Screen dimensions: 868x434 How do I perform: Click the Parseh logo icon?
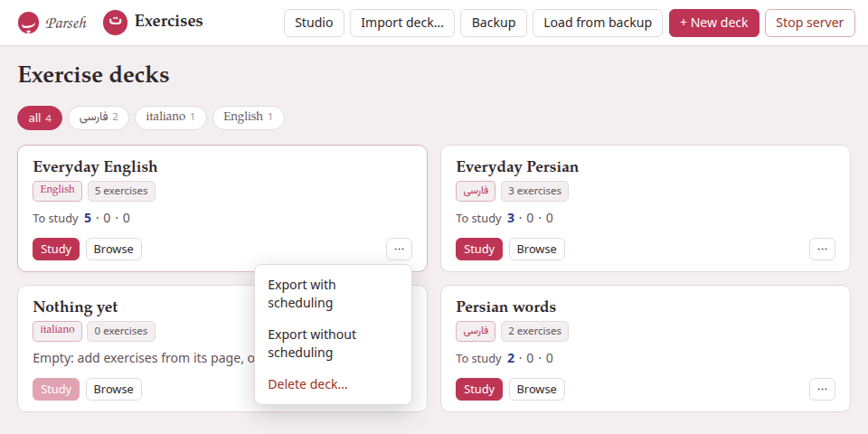28,23
